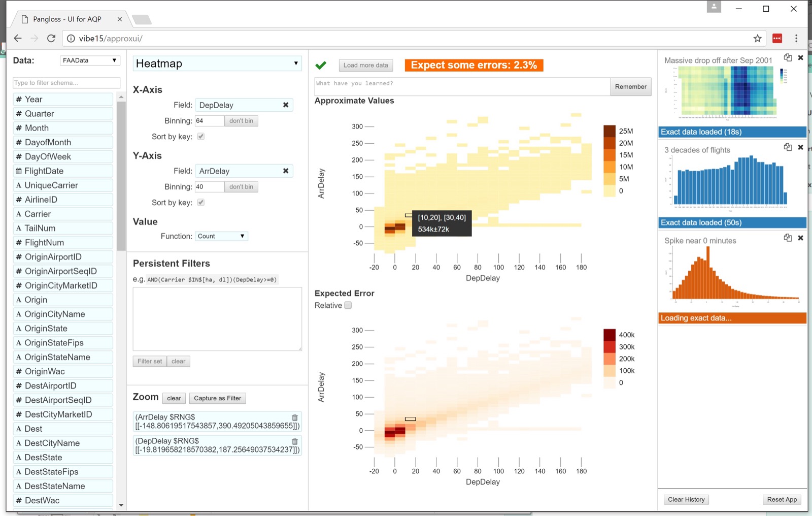
Task: Clear the DepDelay X-axis field
Action: click(x=286, y=105)
